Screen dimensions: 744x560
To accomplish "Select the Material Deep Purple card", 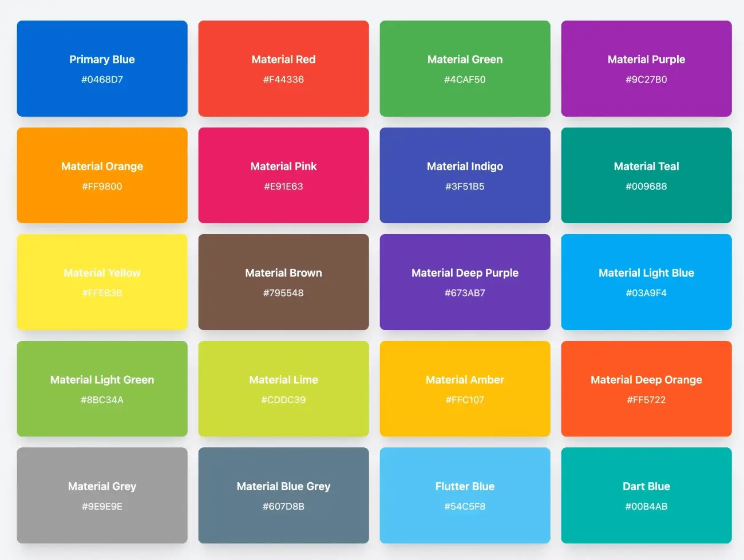I will (465, 282).
